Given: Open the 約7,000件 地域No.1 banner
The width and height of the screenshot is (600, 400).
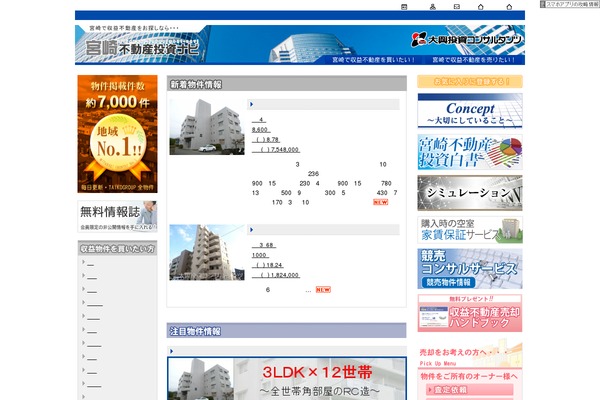Looking at the screenshot, I should click(x=117, y=134).
